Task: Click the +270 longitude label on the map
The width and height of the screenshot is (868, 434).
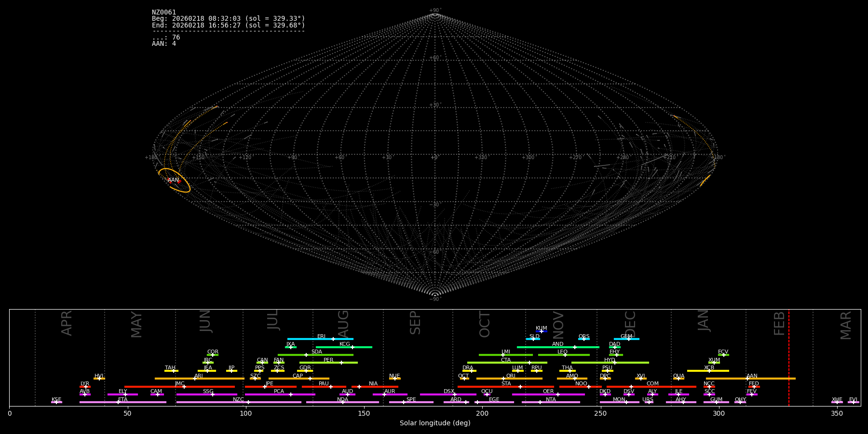Action: tap(575, 158)
